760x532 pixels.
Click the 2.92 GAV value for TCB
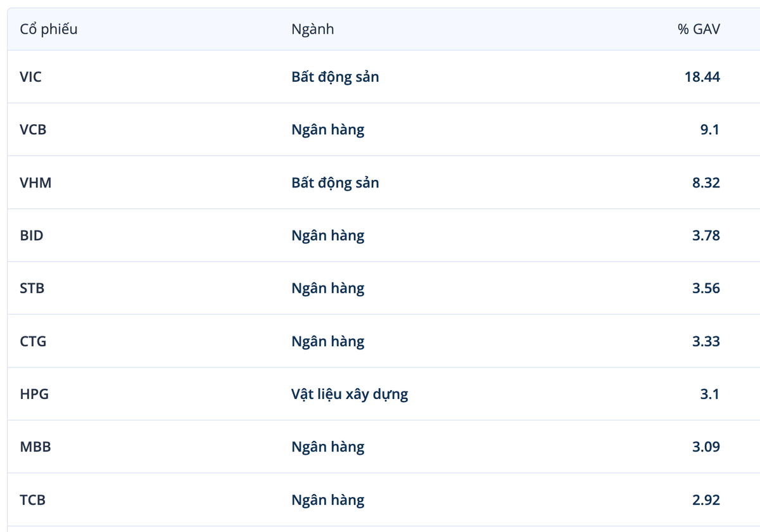coord(706,500)
